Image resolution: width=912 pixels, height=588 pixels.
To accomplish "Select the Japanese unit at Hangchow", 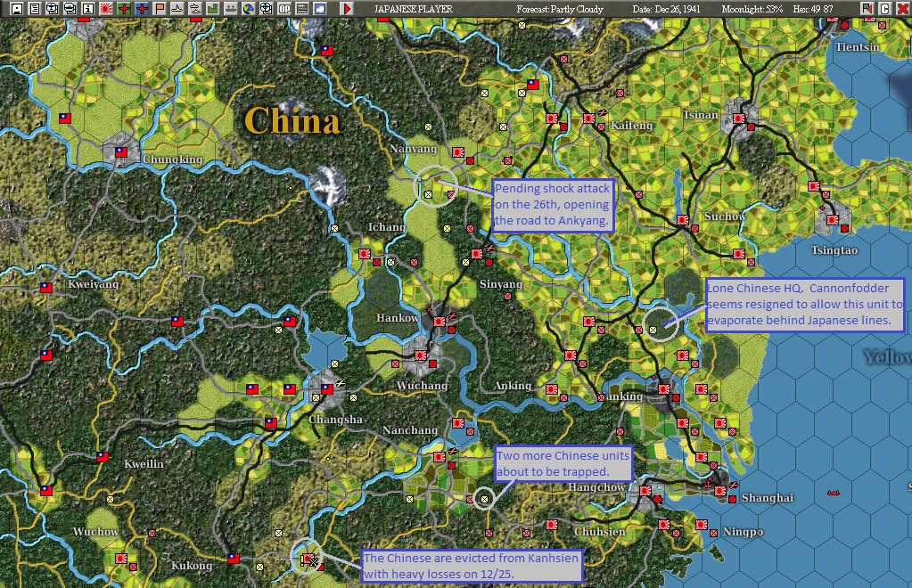I will click(x=645, y=490).
